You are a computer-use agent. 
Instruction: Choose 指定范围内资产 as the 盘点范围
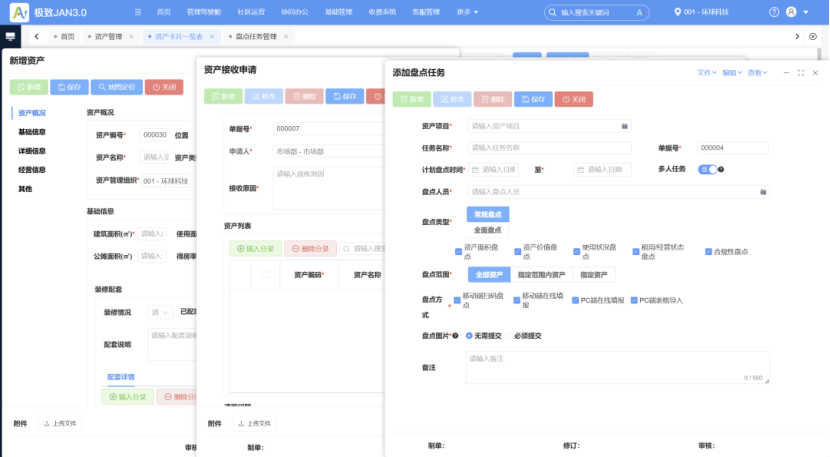(x=541, y=275)
